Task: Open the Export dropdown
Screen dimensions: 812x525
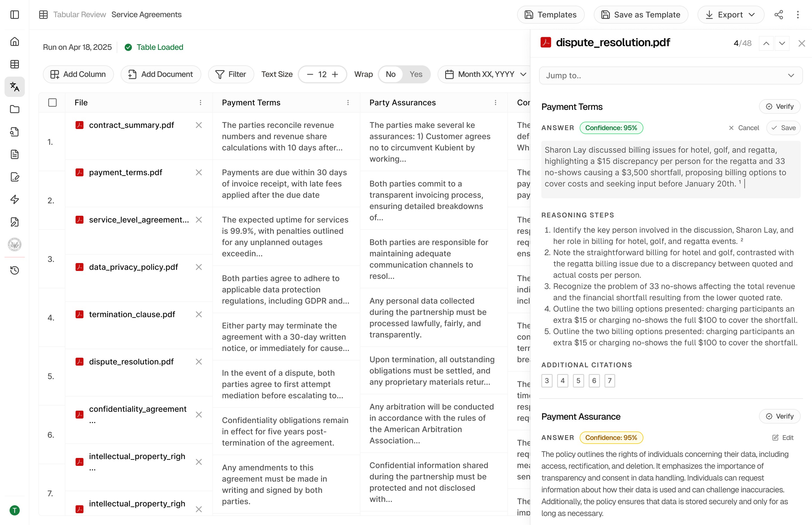Action: pos(731,15)
